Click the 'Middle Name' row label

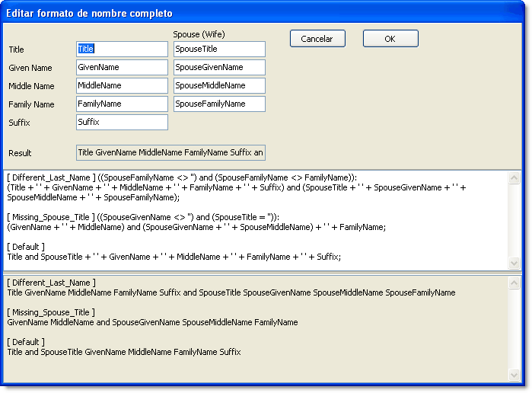tap(31, 86)
